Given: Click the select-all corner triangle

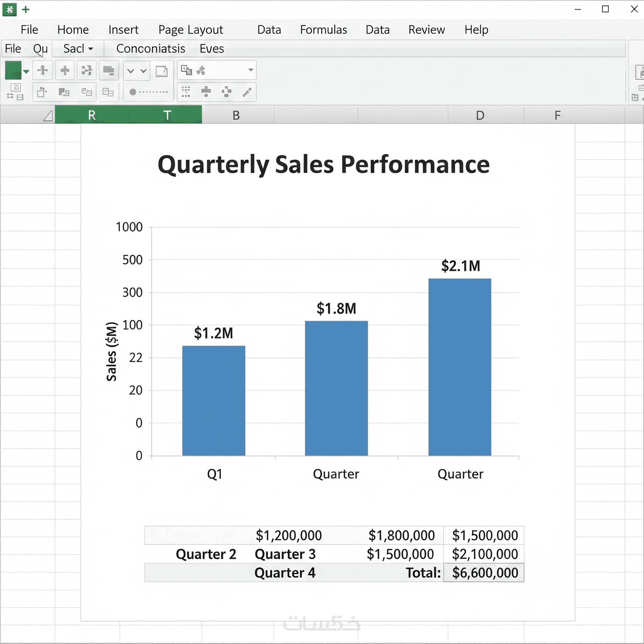Looking at the screenshot, I should 48,116.
